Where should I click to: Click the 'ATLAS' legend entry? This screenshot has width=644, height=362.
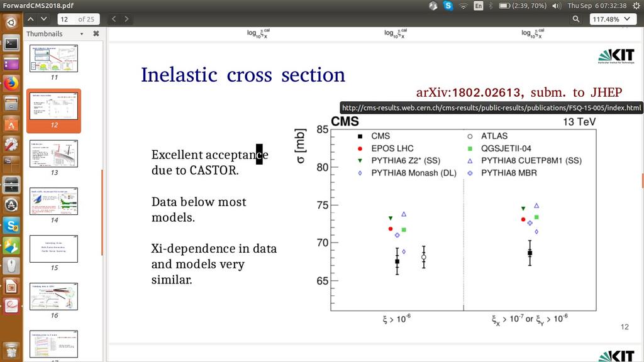click(x=488, y=136)
